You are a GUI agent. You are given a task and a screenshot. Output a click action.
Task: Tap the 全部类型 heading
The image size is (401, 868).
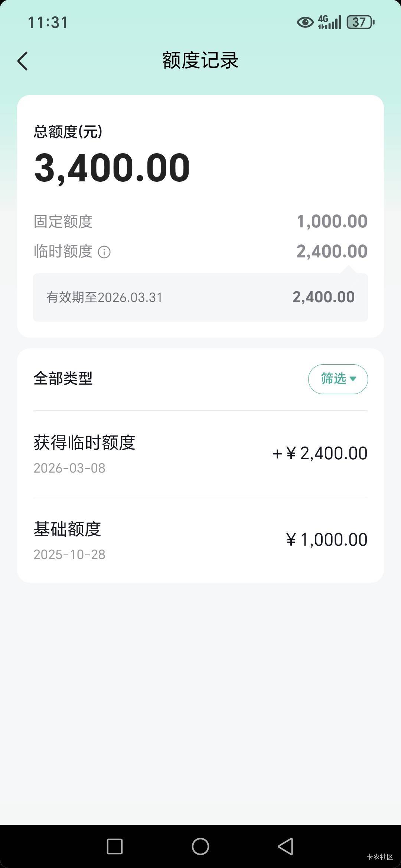(x=63, y=378)
